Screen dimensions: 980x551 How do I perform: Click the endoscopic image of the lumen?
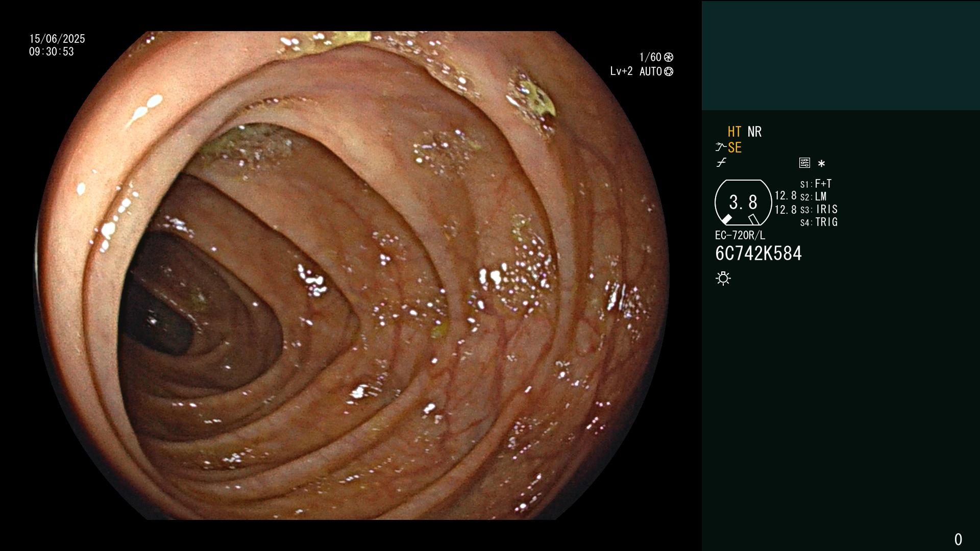[352, 275]
